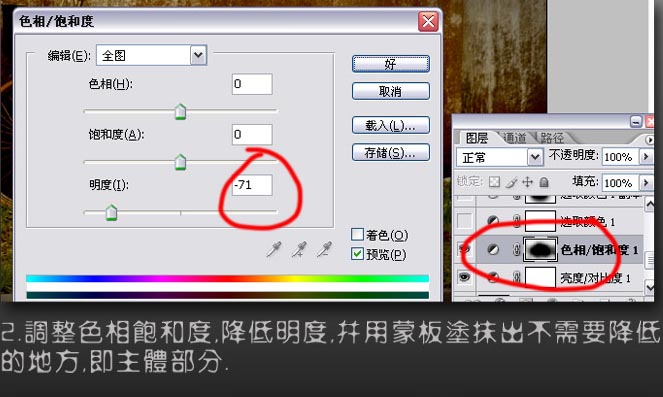Click the 明度(I) lightness slider handle

[x=111, y=213]
